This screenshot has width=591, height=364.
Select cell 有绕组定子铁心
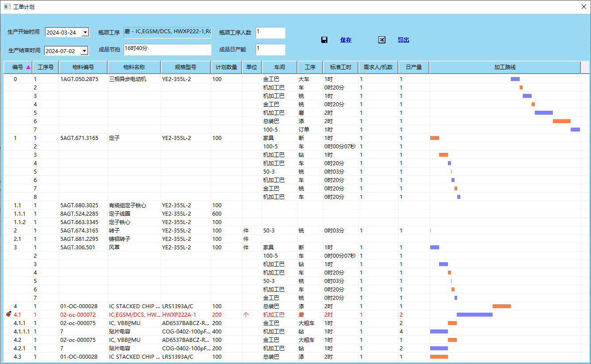(x=134, y=205)
